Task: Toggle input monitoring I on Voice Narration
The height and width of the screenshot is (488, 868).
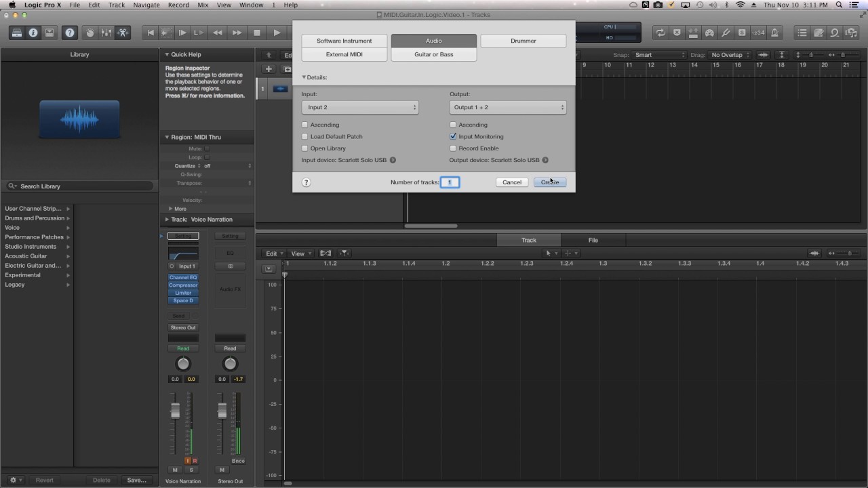Action: point(187,461)
